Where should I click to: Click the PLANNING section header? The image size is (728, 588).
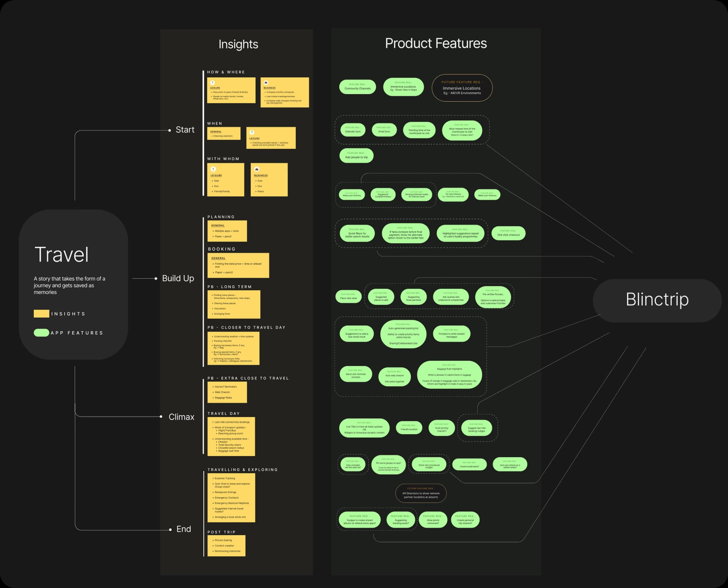pyautogui.click(x=221, y=217)
